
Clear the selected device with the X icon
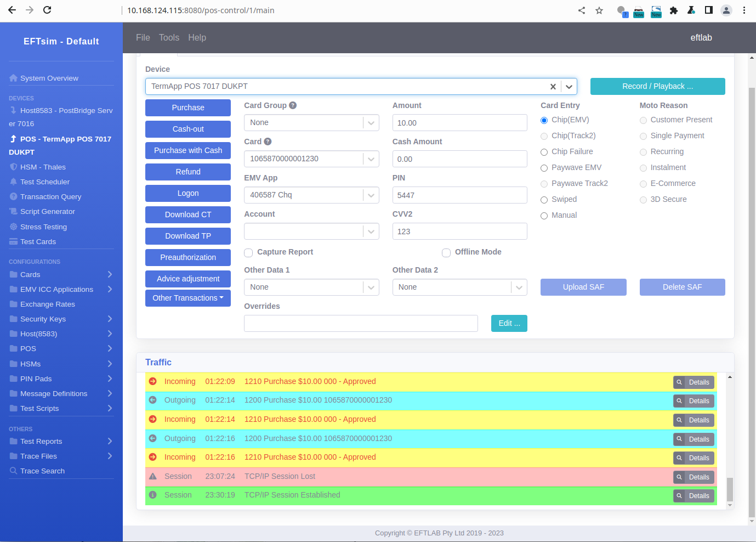click(x=553, y=87)
